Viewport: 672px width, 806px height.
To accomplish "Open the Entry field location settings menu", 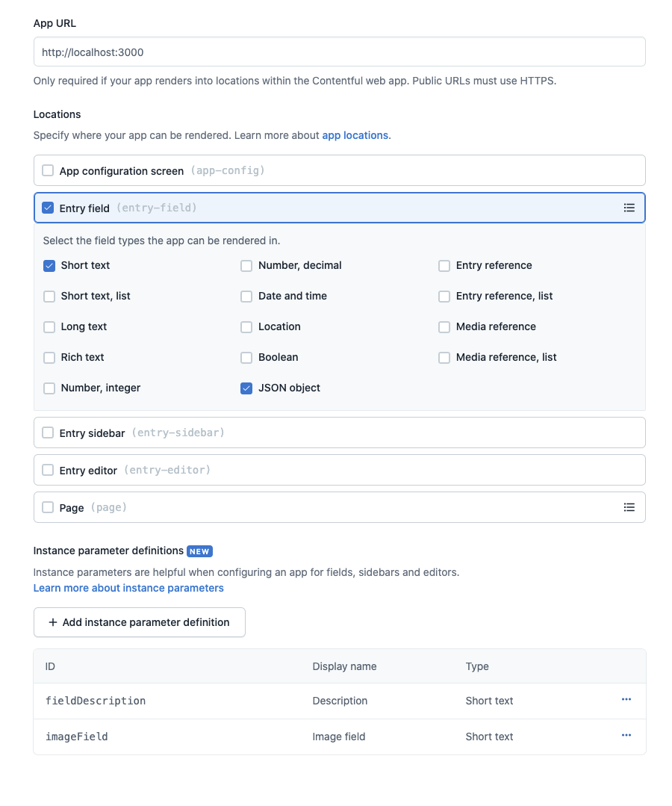I will point(629,208).
